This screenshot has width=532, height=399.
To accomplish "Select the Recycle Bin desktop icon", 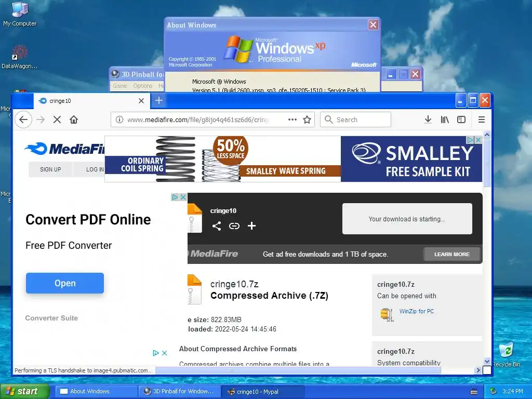I will pos(507,354).
